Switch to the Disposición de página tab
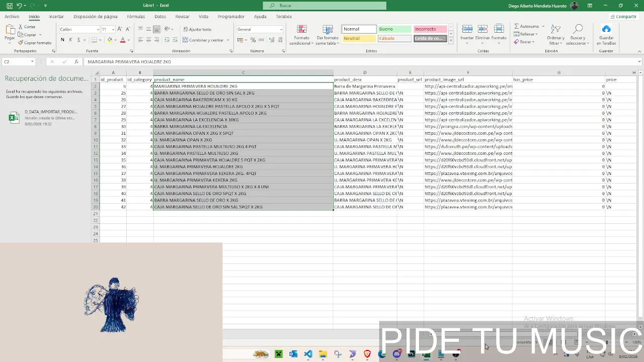 [x=96, y=17]
